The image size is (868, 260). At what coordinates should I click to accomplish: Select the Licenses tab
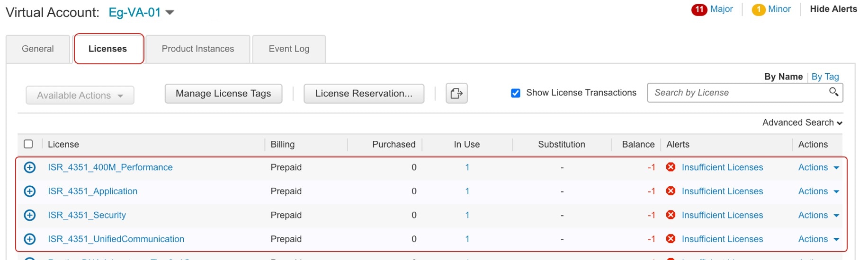pyautogui.click(x=108, y=49)
